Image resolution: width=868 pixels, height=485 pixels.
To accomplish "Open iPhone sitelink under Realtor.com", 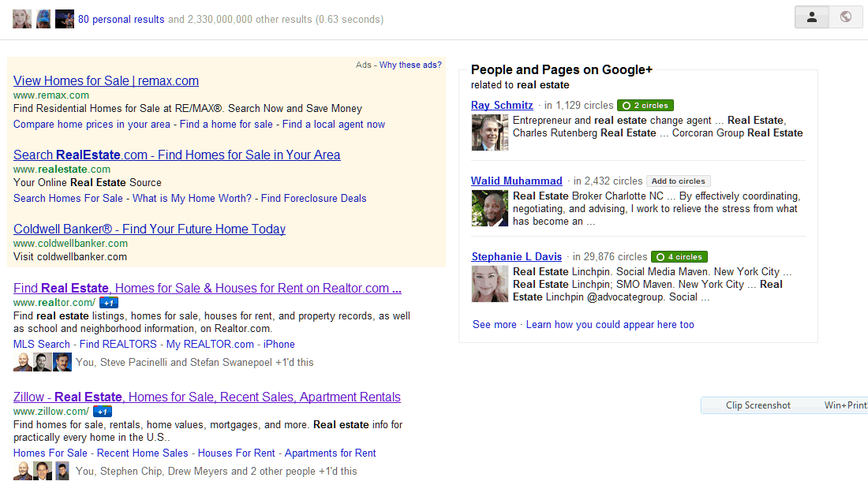I will (x=279, y=344).
